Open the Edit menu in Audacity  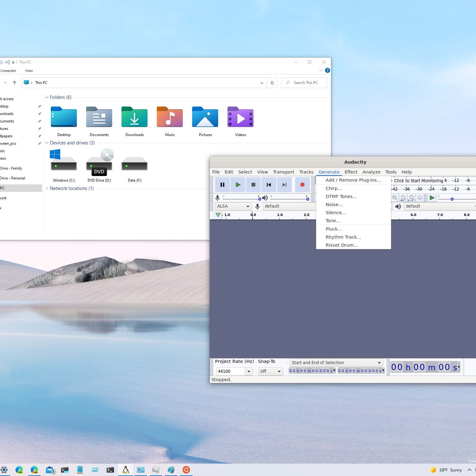click(229, 172)
